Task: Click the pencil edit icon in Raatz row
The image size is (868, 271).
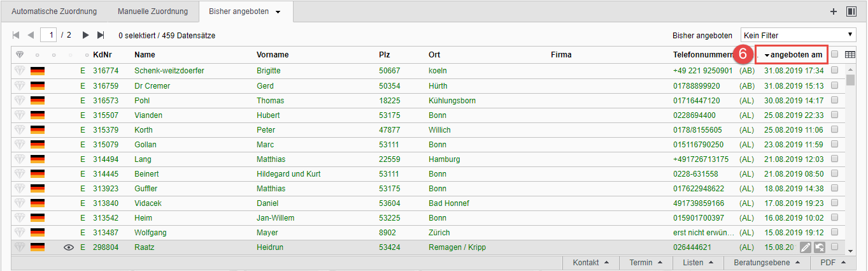Action: coord(806,247)
